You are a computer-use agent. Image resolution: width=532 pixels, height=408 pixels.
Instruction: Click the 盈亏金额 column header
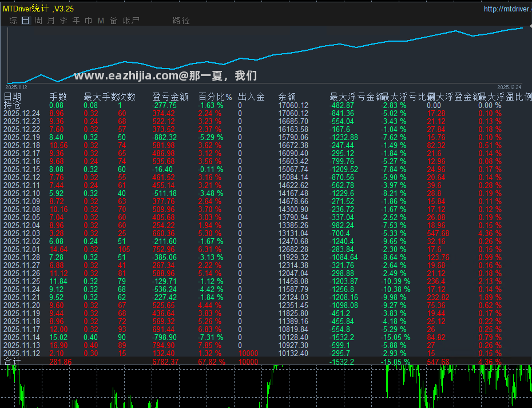coord(170,97)
